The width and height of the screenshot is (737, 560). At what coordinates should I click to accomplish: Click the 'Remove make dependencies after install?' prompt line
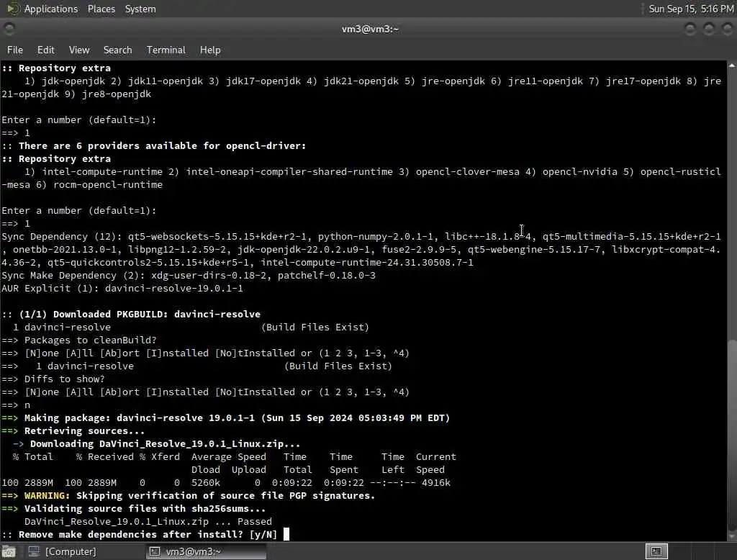coord(140,535)
